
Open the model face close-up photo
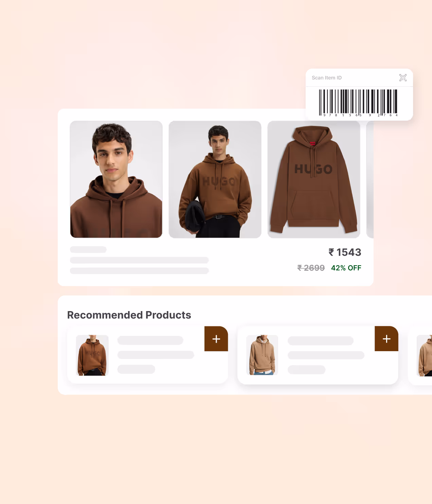click(x=116, y=179)
